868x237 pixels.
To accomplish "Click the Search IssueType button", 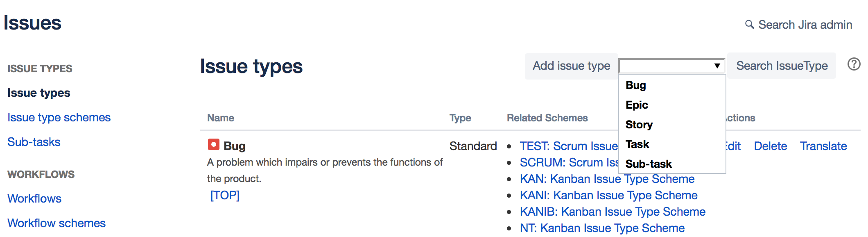I will 782,66.
